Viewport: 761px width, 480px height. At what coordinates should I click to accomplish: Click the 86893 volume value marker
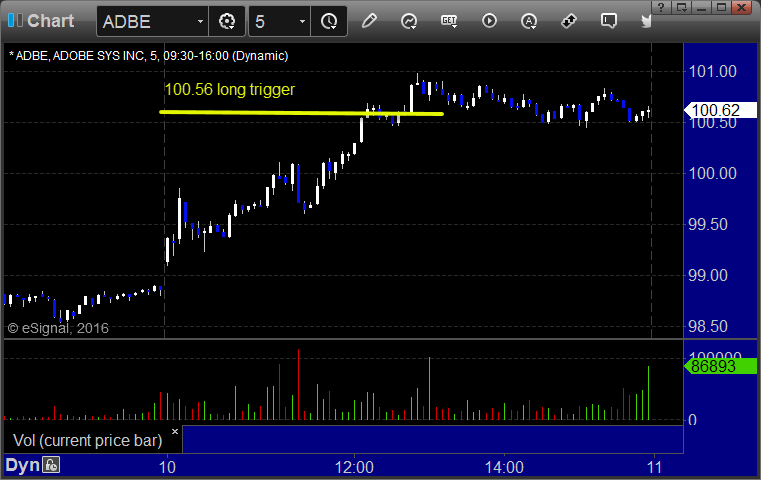tap(720, 366)
